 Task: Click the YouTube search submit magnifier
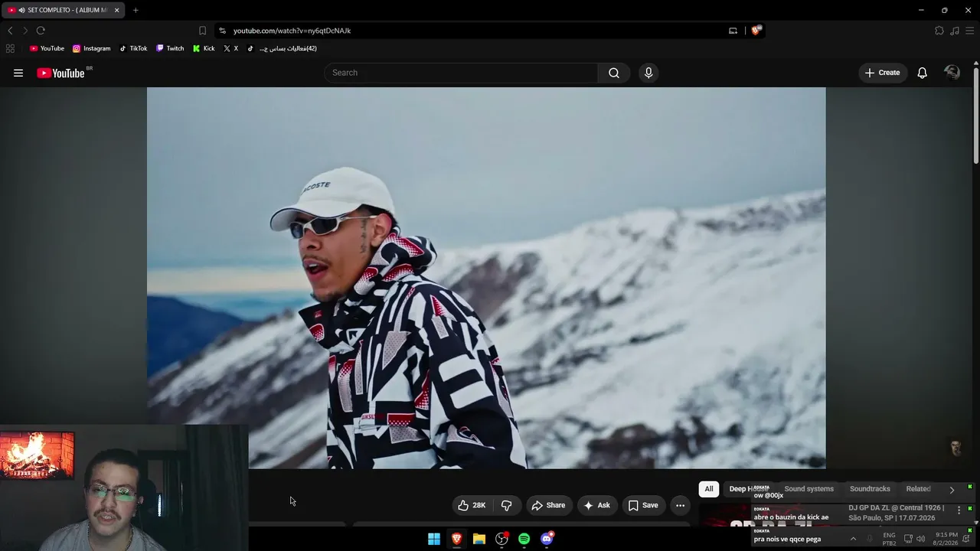click(x=613, y=73)
